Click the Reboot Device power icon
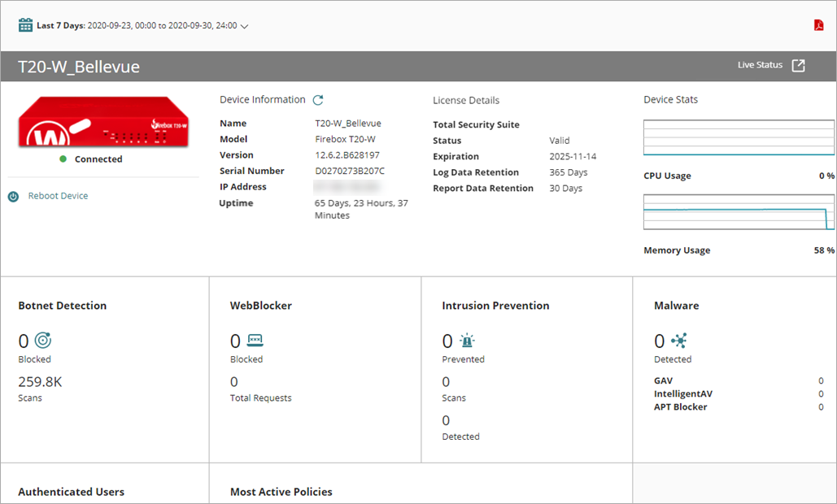This screenshot has width=837, height=504. click(11, 195)
